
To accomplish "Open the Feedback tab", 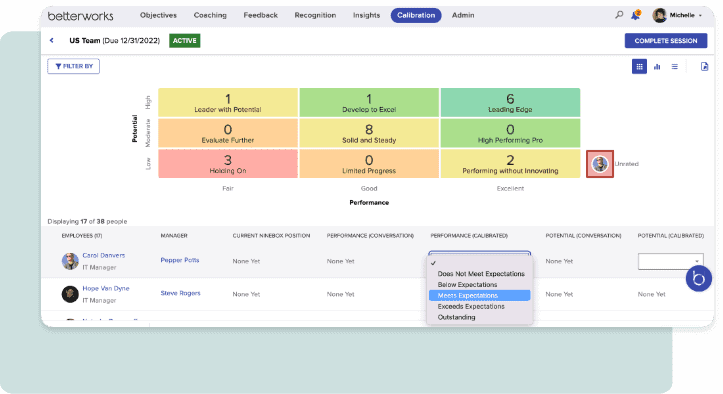I will click(261, 15).
